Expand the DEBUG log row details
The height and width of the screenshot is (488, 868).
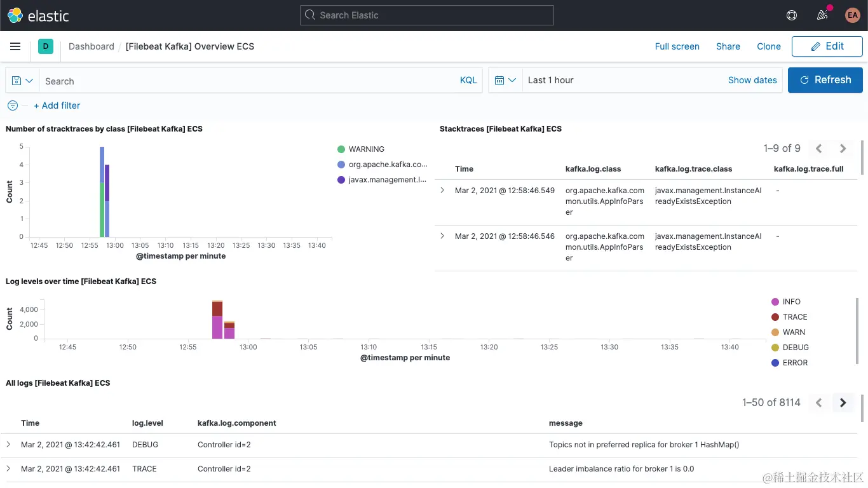pos(9,445)
